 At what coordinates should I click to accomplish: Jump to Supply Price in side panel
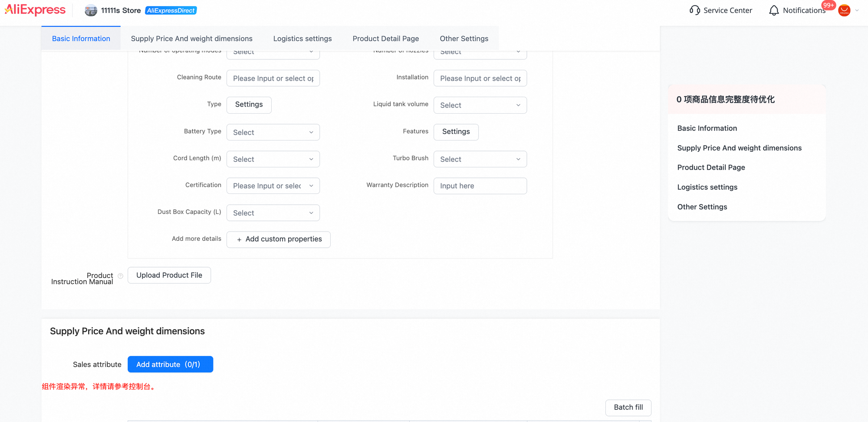(x=739, y=148)
